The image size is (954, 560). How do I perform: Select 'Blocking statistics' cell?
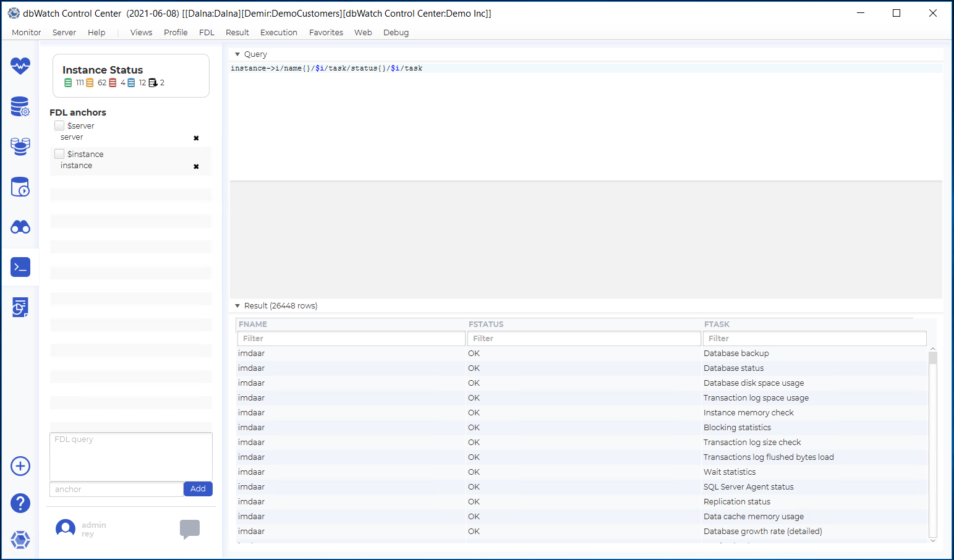tap(737, 428)
